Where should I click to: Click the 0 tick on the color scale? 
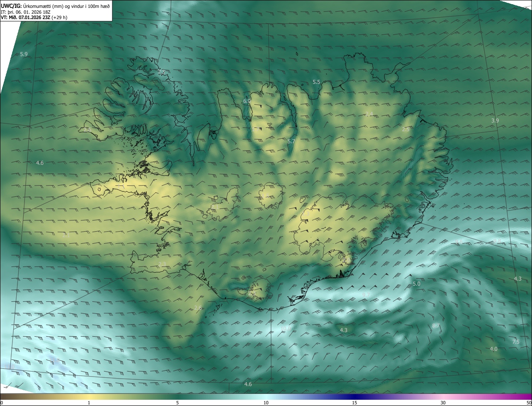point(1,403)
